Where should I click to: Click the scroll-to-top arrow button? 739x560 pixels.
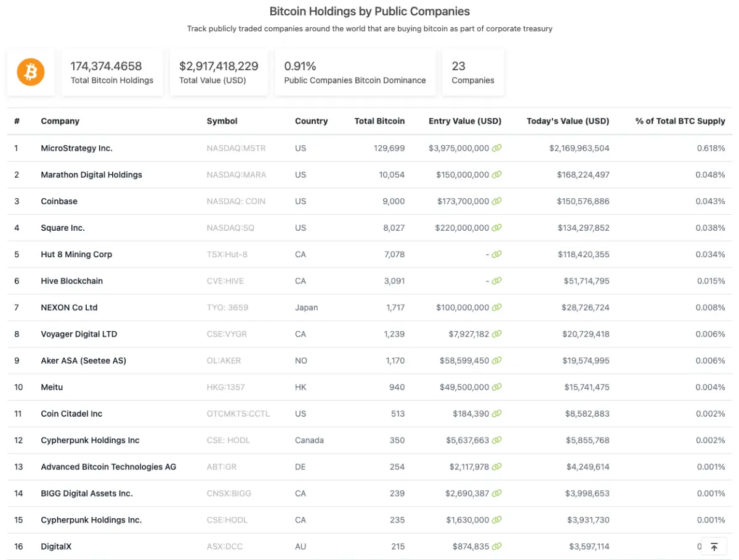(x=714, y=546)
